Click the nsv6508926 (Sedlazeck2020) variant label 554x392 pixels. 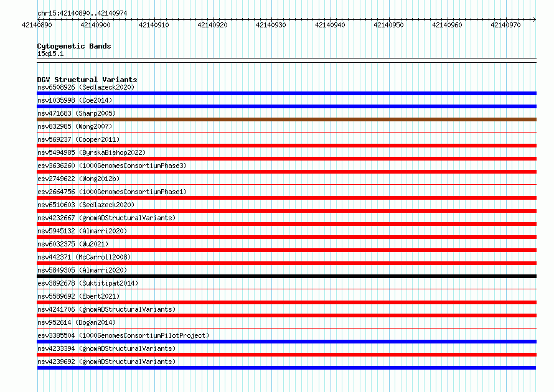(86, 87)
